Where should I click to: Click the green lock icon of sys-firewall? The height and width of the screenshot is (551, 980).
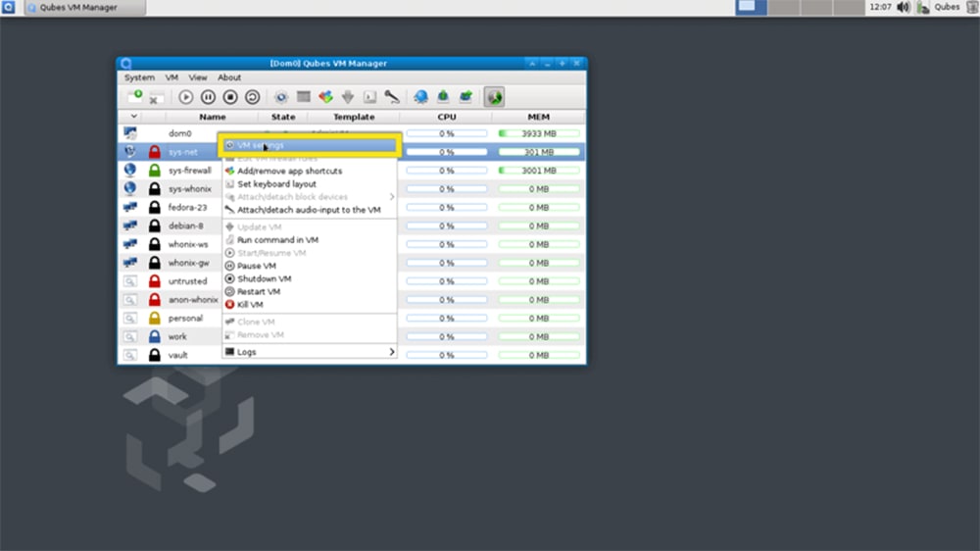pyautogui.click(x=155, y=171)
